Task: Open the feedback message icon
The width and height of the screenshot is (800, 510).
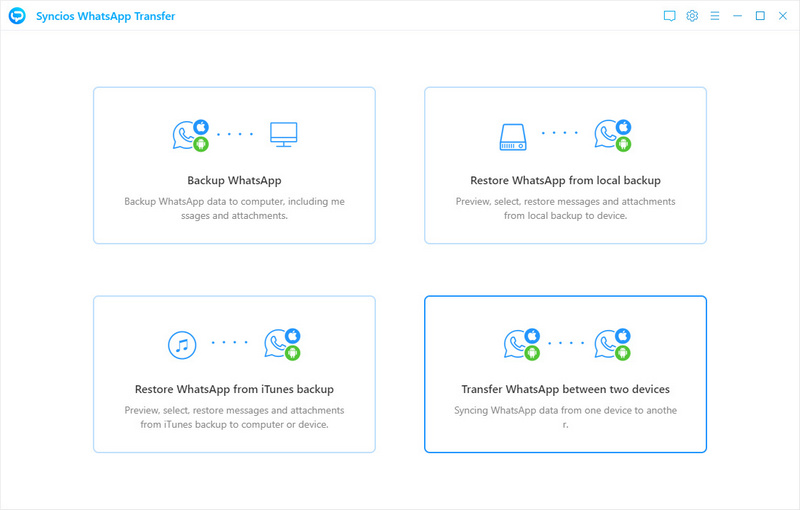Action: pyautogui.click(x=669, y=16)
